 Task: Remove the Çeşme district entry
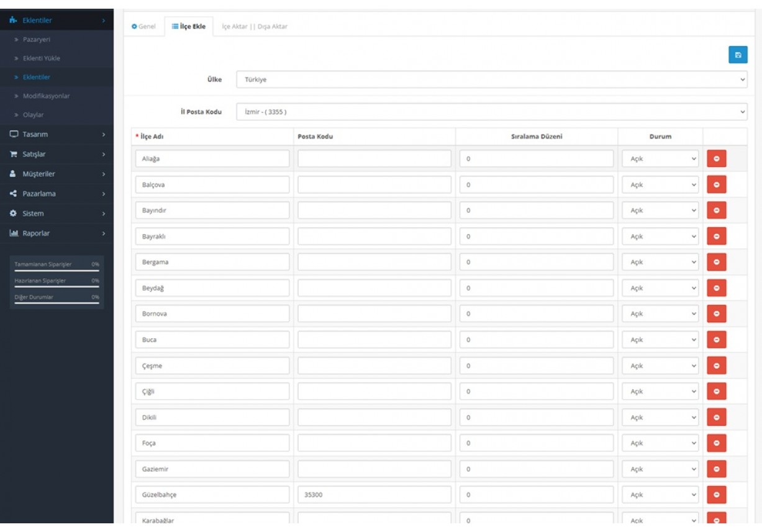pyautogui.click(x=717, y=365)
